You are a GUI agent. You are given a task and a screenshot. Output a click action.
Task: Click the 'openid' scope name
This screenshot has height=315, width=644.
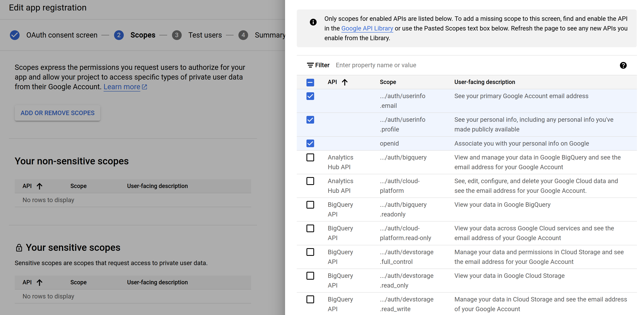[x=389, y=144]
